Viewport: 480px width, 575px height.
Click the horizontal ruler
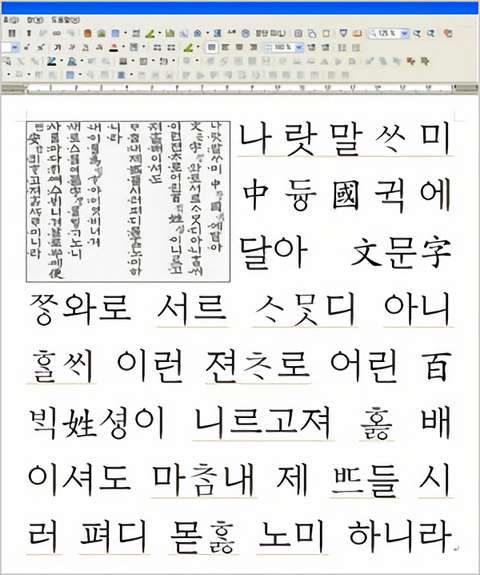tap(240, 88)
